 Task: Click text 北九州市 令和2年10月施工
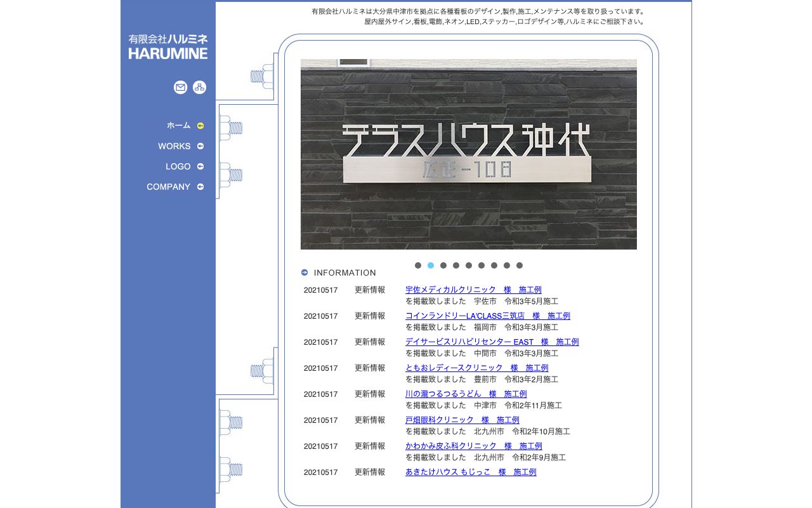(x=522, y=432)
